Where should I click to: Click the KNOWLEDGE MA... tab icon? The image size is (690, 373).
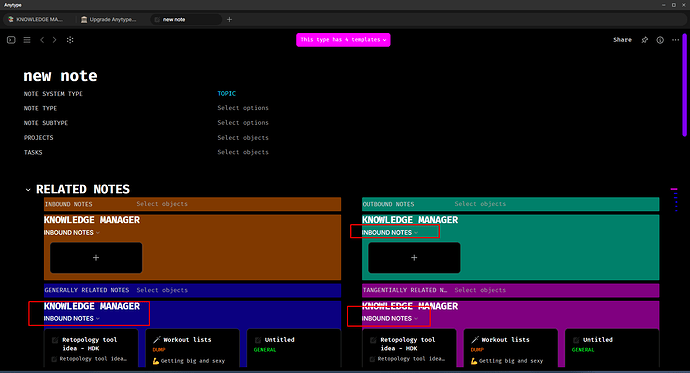[x=11, y=19]
